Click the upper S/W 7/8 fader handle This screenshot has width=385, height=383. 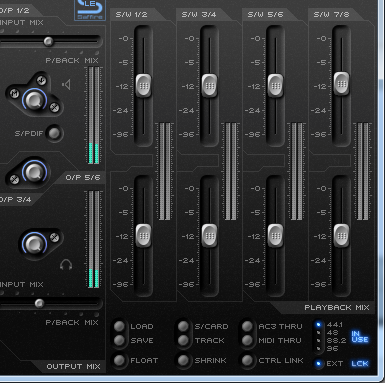pyautogui.click(x=341, y=83)
